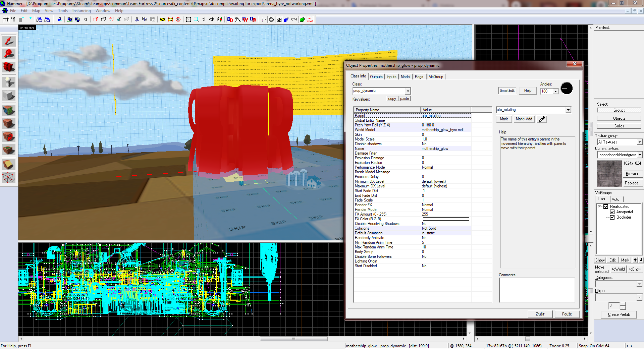Collapse the Reallocated visgroup tree
Image resolution: width=644 pixels, height=349 pixels.
(599, 207)
